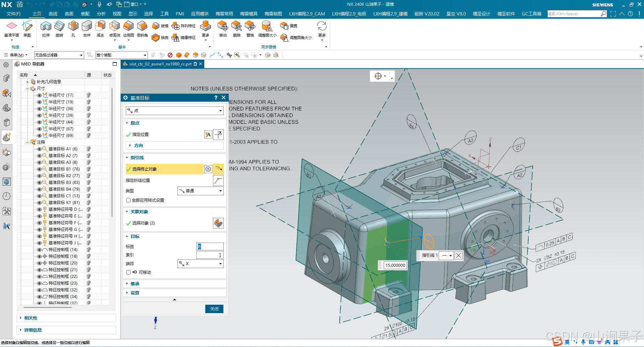This screenshot has width=644, height=347.
Task: Open the 类型 普通 dropdown
Action: [200, 191]
